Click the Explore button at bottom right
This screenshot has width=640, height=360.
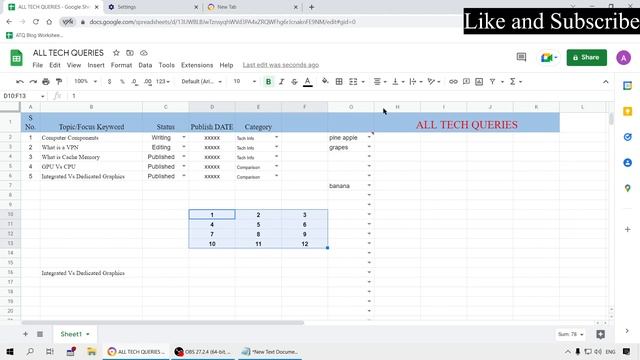(600, 335)
